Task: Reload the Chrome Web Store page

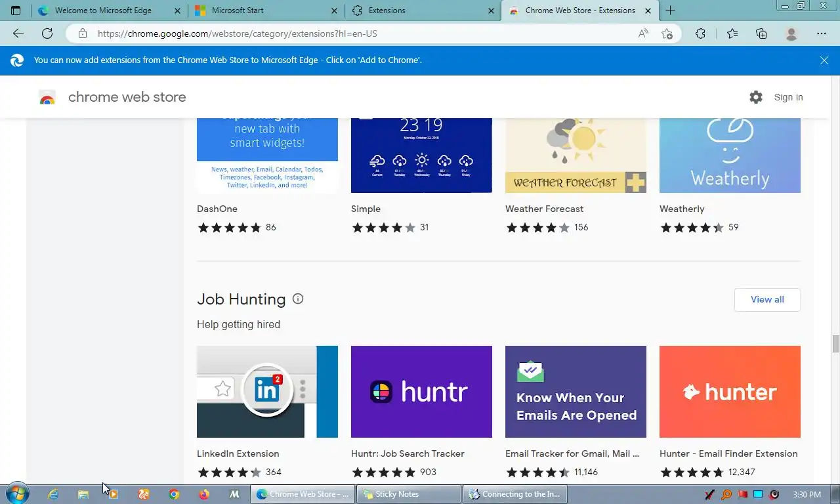Action: point(47,33)
